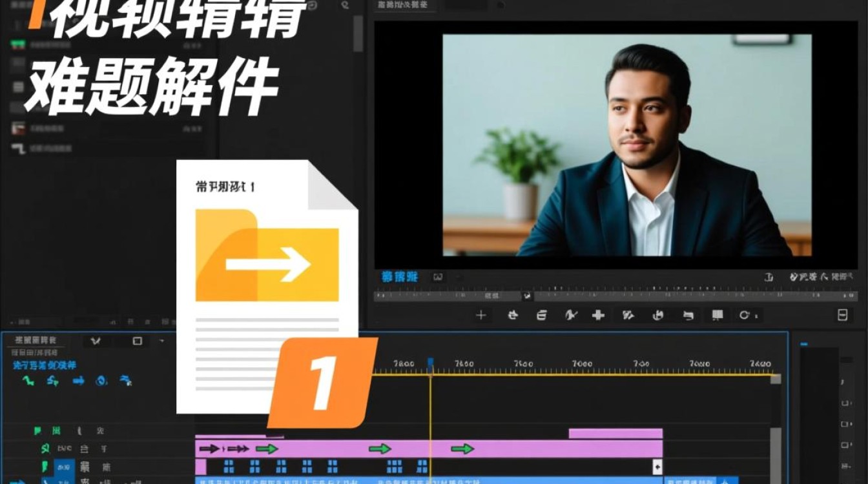
Task: Toggle the green icon on the second track header
Action: click(x=45, y=449)
